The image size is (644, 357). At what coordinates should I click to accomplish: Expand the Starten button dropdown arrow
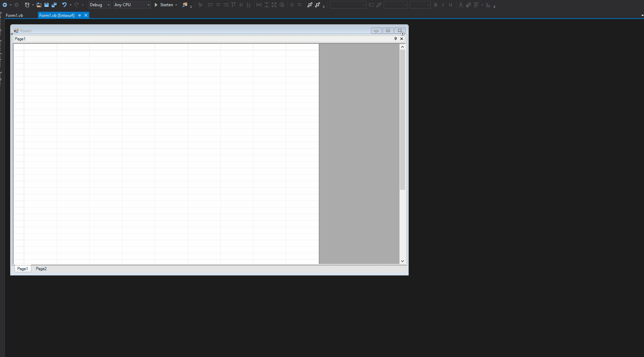(176, 5)
